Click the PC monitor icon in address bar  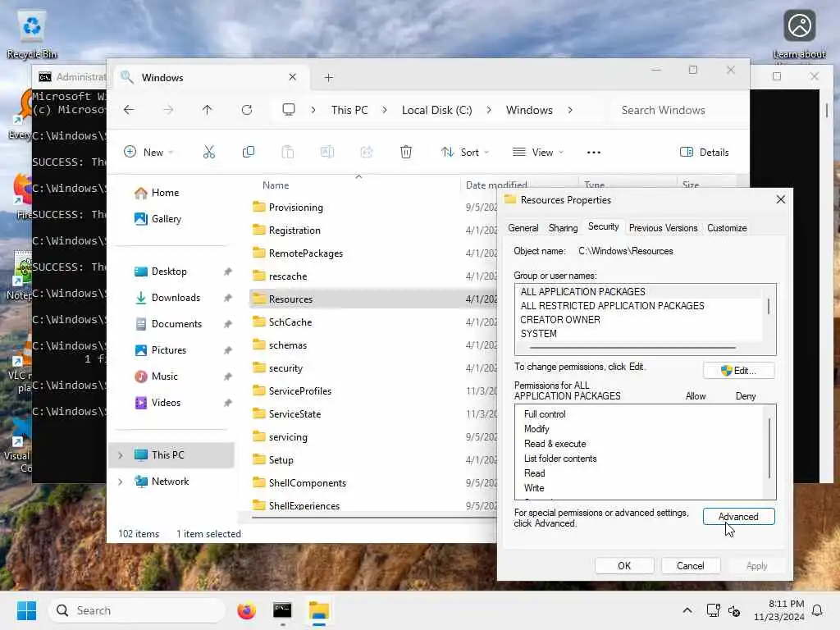[289, 110]
